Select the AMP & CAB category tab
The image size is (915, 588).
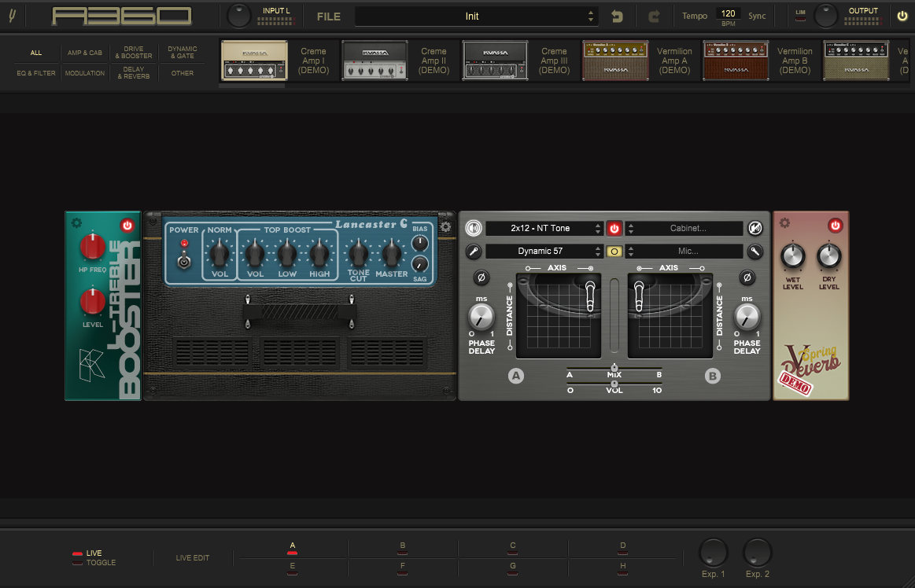[x=85, y=53]
